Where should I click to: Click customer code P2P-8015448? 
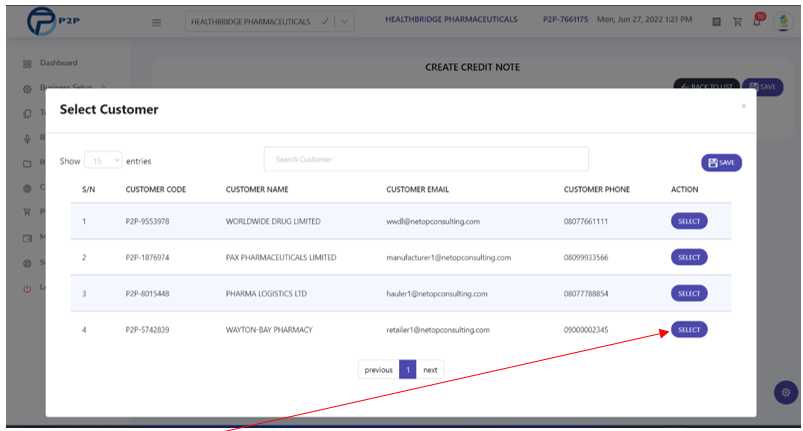click(x=147, y=294)
